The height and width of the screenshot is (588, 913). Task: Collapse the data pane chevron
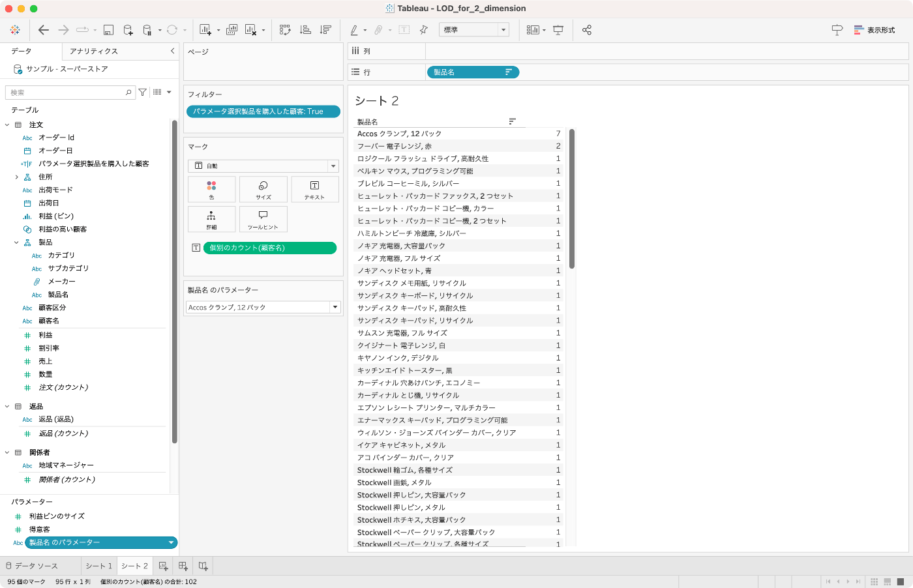pos(172,51)
